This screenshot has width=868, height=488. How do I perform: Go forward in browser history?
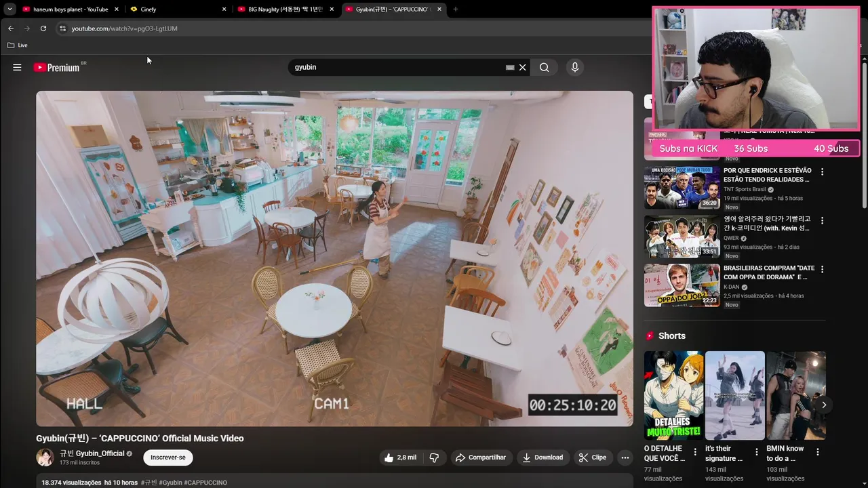click(26, 28)
